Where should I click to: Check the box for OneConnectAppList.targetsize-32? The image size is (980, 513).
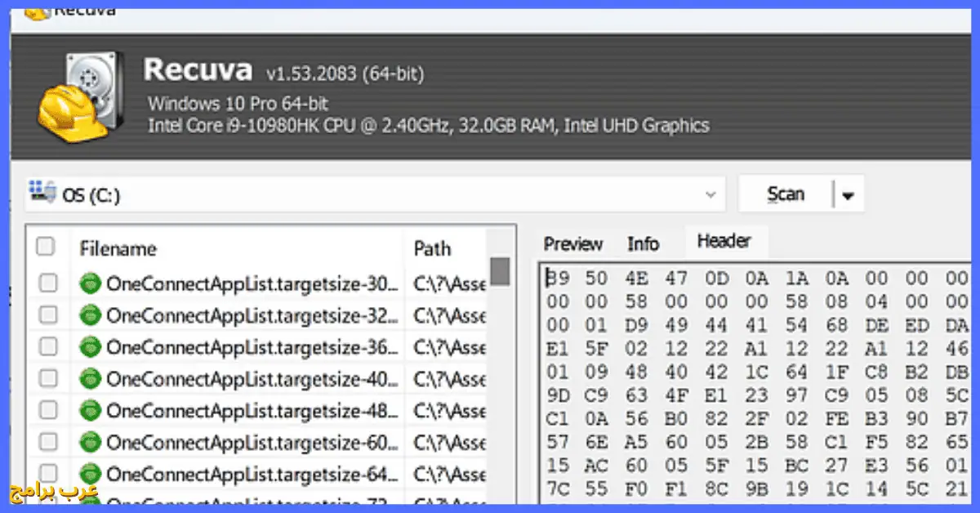point(48,314)
